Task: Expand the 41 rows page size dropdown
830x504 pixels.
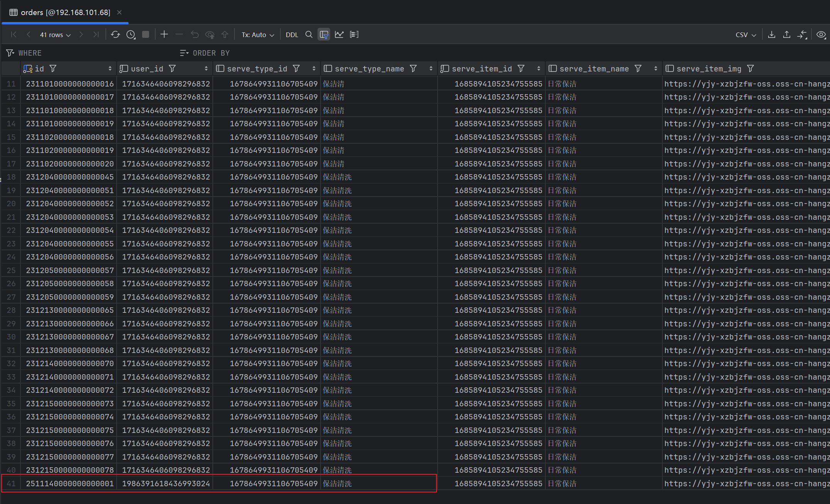Action: pos(55,35)
